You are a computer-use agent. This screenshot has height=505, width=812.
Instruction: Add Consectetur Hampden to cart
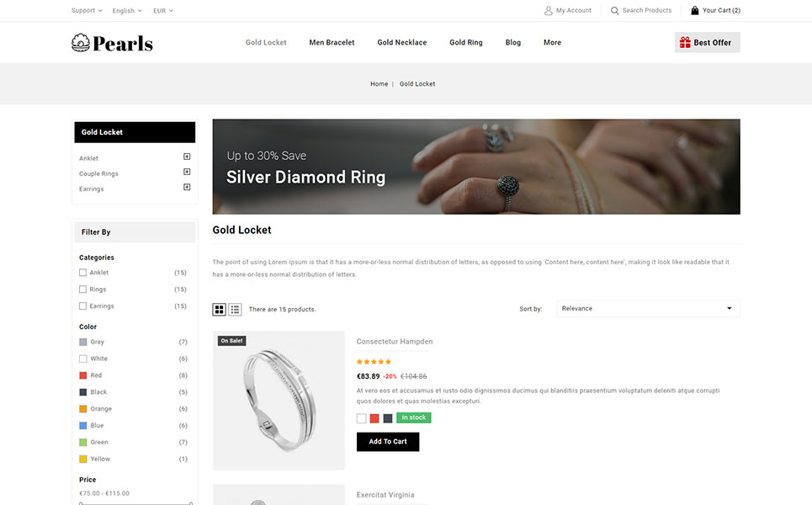click(x=388, y=442)
